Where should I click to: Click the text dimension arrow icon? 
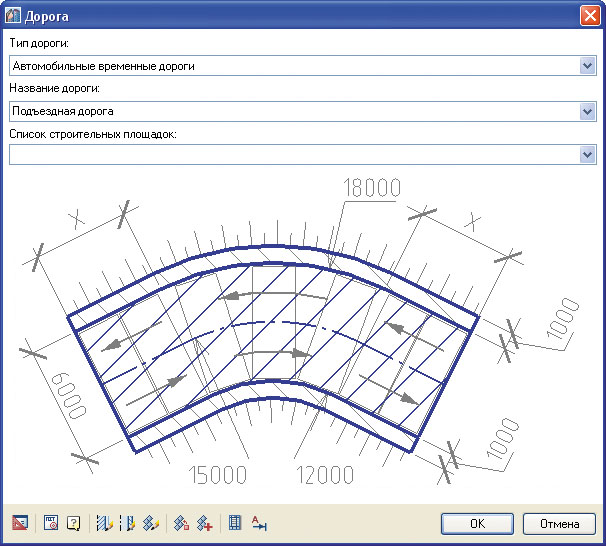(259, 523)
